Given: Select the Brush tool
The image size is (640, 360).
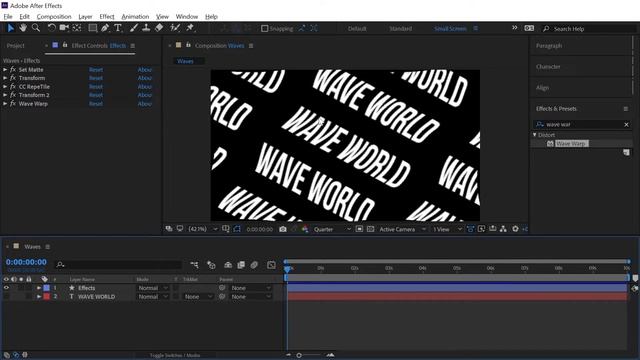Looking at the screenshot, I should (x=133, y=28).
